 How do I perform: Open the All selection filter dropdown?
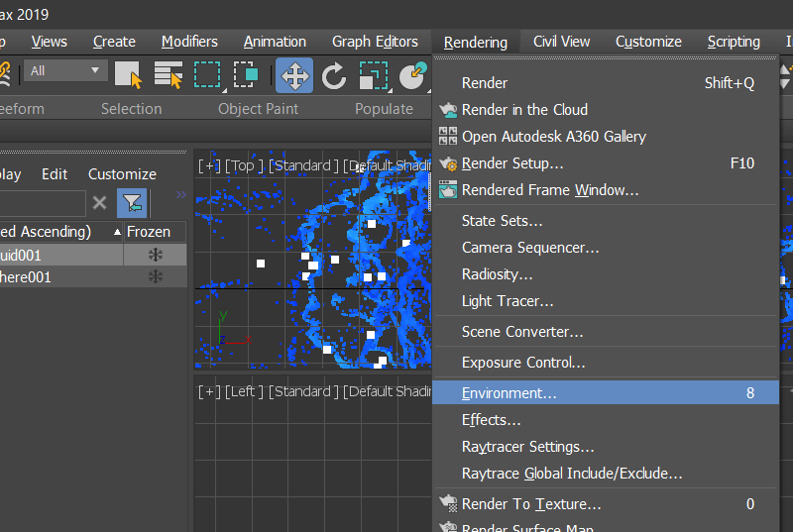click(x=65, y=70)
